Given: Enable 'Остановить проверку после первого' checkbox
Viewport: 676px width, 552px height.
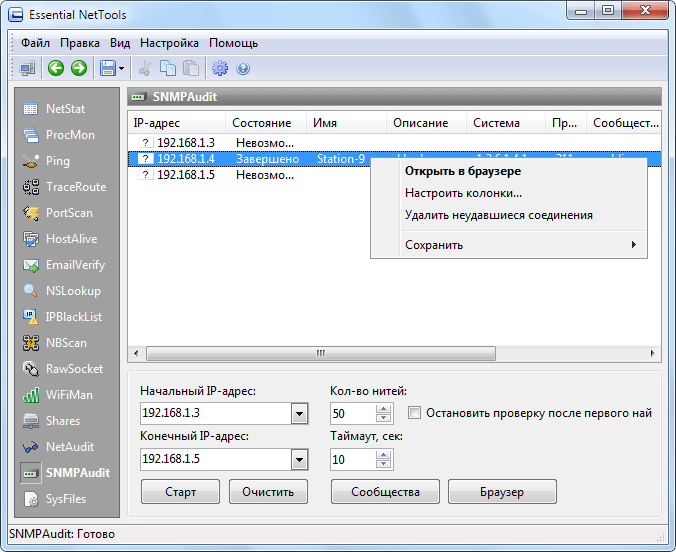Looking at the screenshot, I should [x=414, y=413].
